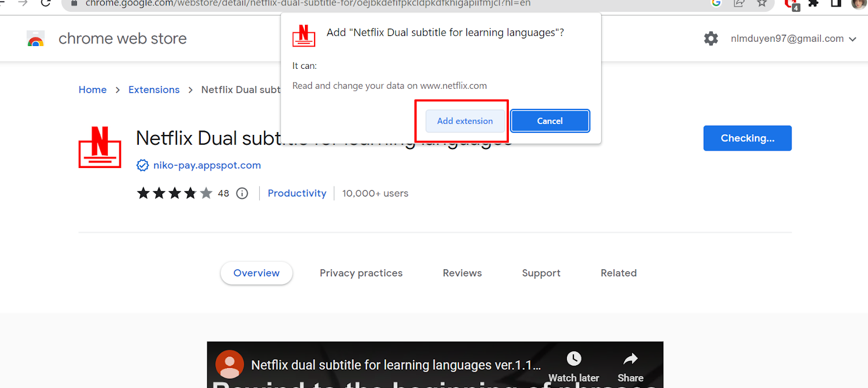Open the Support tab
This screenshot has width=868, height=388.
coord(541,273)
